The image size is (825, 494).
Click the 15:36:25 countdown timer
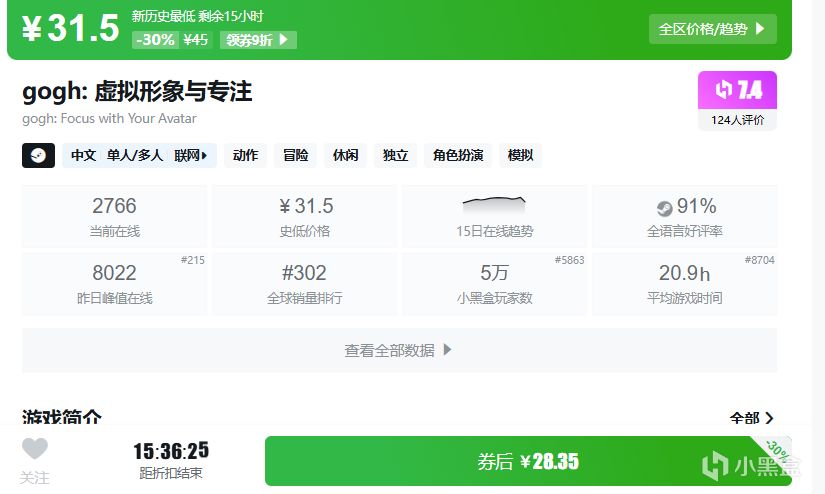click(171, 451)
